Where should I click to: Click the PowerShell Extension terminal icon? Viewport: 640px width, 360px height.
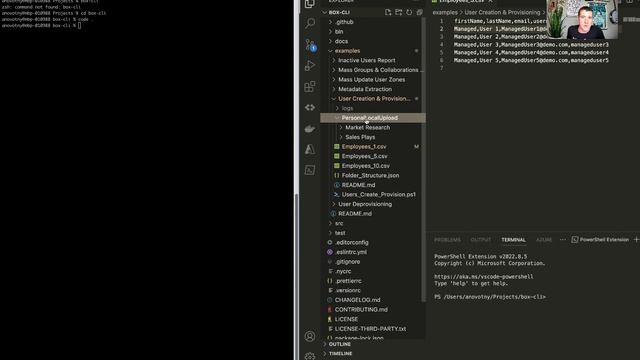[x=575, y=240]
